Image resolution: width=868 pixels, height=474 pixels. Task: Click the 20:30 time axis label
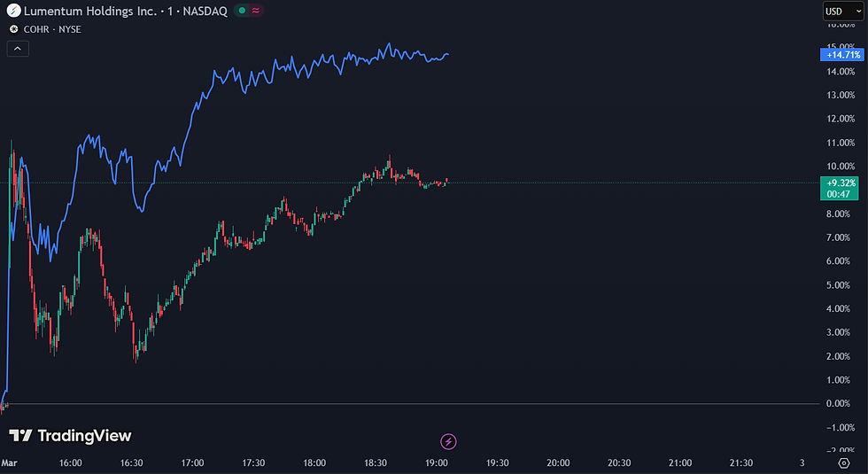pos(619,462)
